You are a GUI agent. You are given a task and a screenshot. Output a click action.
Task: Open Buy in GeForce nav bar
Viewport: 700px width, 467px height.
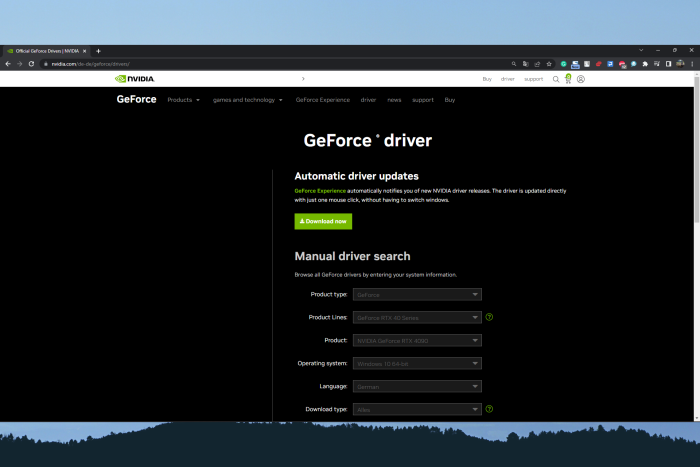[450, 100]
